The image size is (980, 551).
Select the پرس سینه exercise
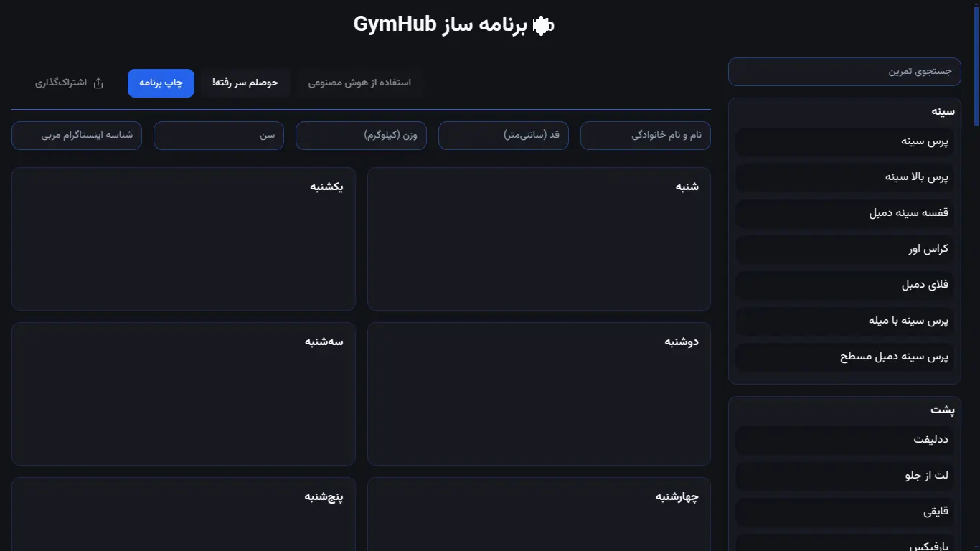[844, 141]
